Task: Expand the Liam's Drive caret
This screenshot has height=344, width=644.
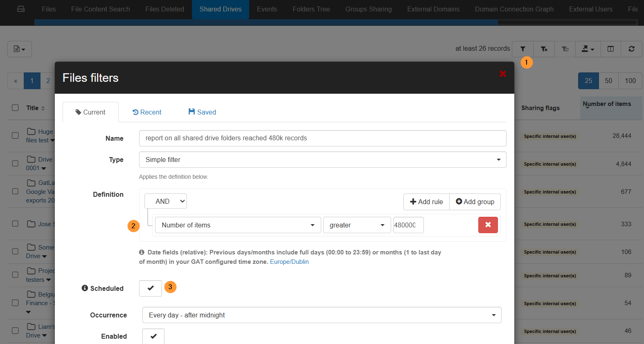Action: [x=45, y=335]
